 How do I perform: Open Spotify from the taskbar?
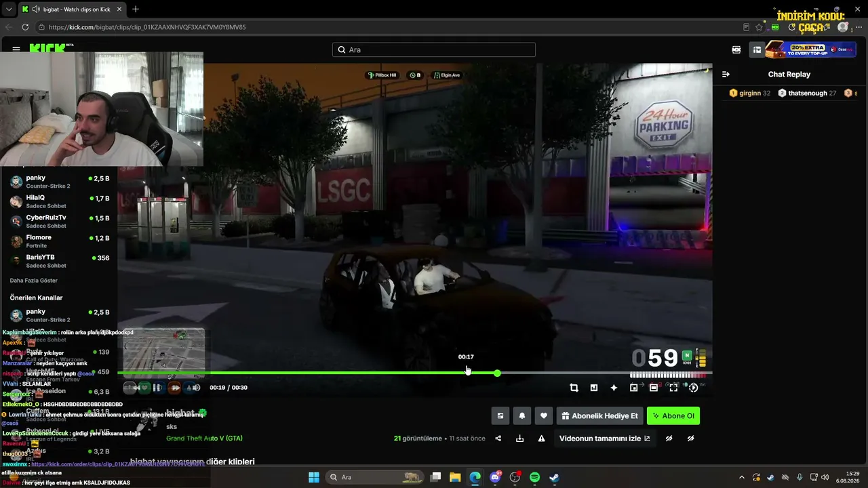534,477
